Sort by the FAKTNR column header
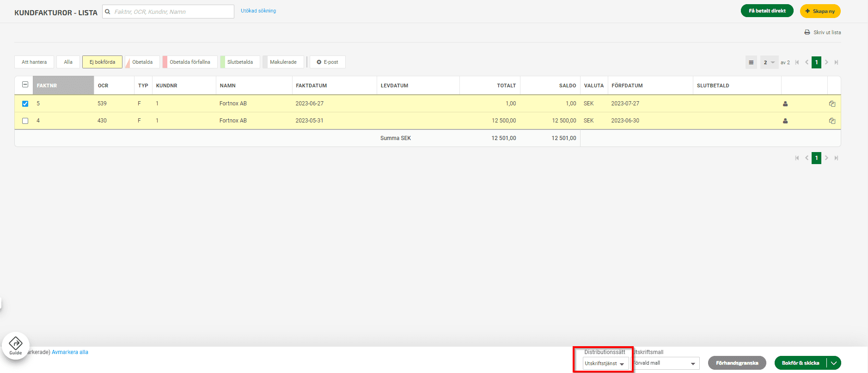Screen dimensions: 868x373 click(x=63, y=86)
